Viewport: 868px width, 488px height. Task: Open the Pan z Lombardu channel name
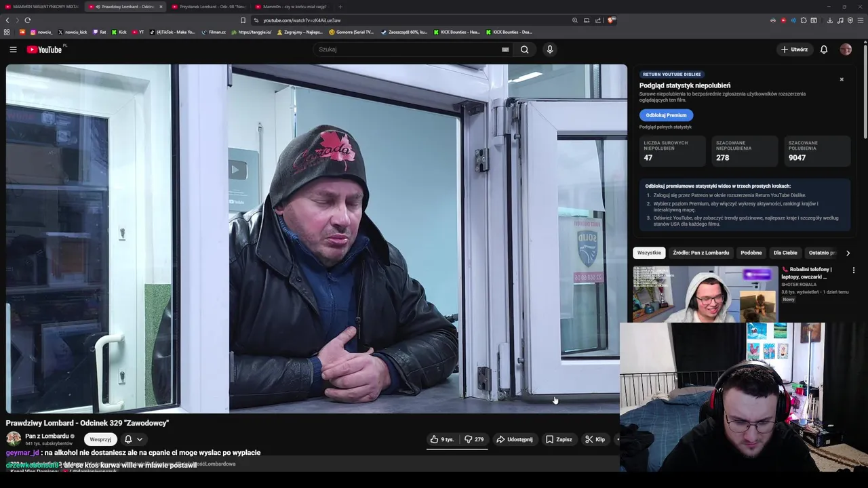47,436
